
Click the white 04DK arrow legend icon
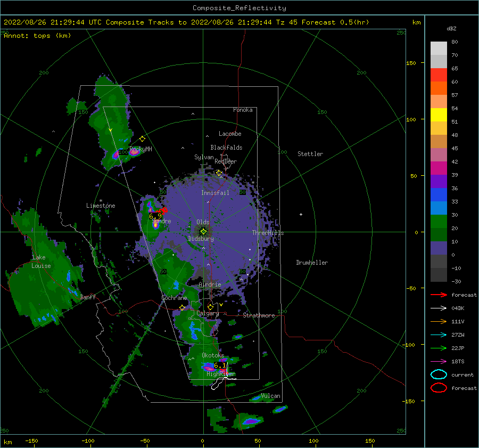[439, 308]
